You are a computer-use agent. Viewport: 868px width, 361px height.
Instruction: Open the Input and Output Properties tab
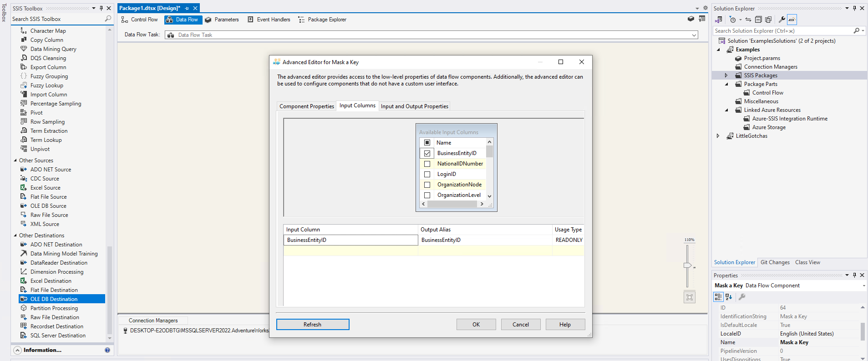pos(414,106)
